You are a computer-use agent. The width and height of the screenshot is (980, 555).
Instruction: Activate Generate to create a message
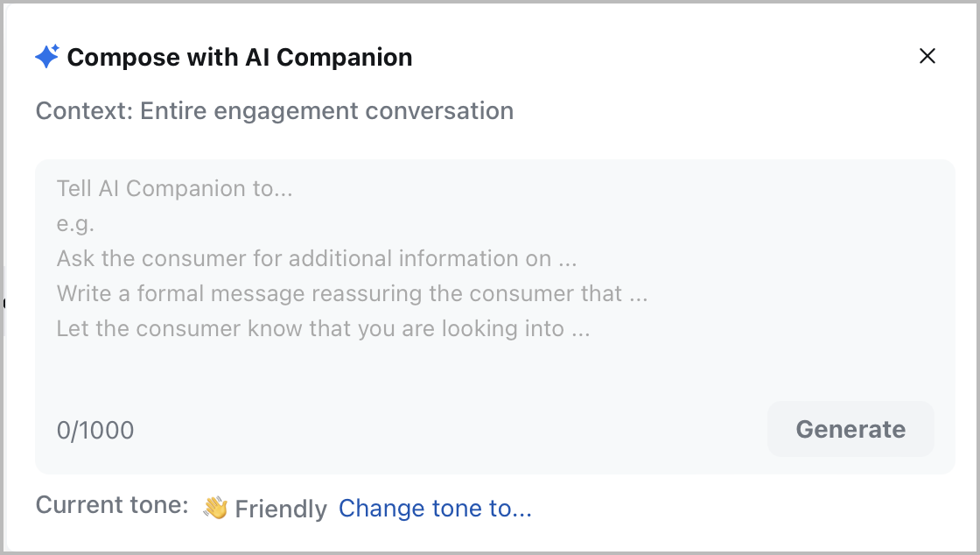(x=850, y=429)
